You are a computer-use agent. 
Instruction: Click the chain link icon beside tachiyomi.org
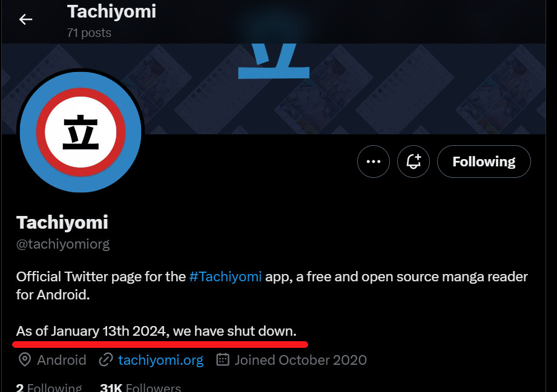pos(106,361)
